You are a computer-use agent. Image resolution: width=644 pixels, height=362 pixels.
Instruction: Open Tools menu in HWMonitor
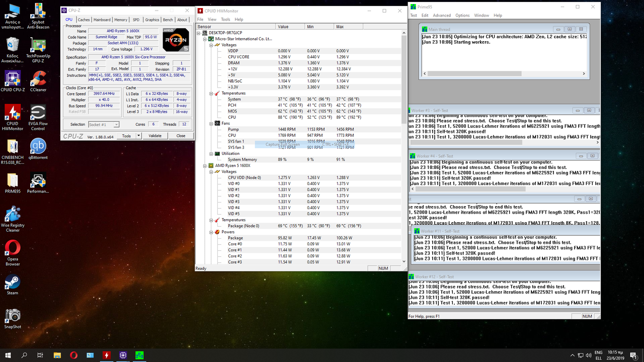coord(225,19)
